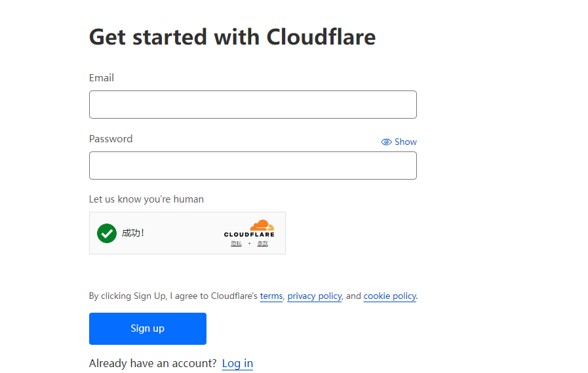Click the 成功! status text
The width and height of the screenshot is (588, 373).
[x=132, y=233]
